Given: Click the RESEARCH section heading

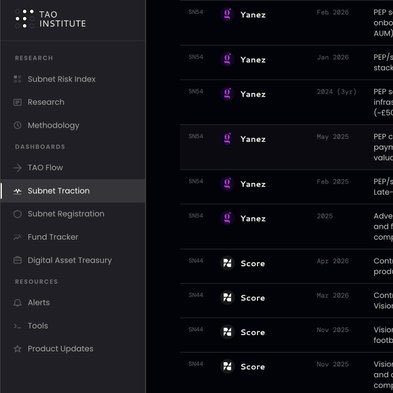Looking at the screenshot, I should click(x=34, y=58).
